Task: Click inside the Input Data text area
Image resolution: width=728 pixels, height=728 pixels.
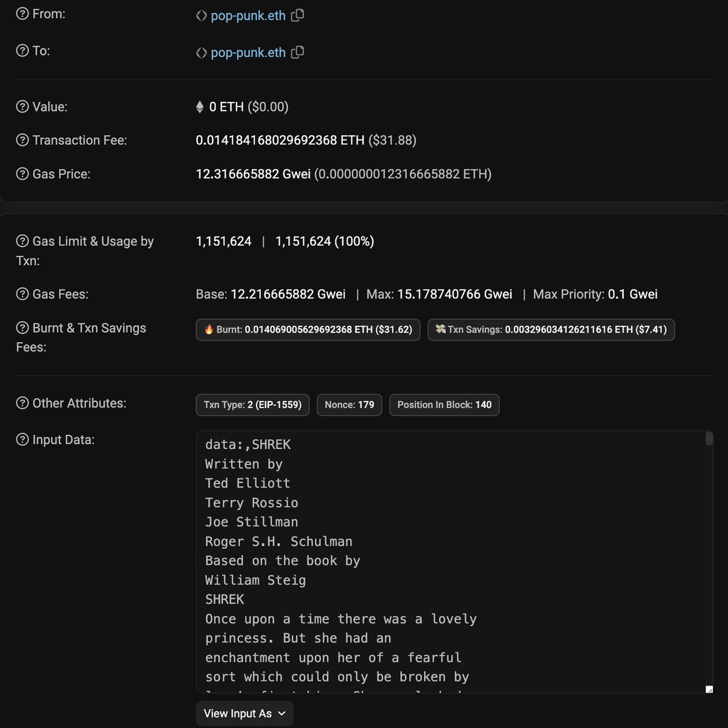Action: point(454,562)
